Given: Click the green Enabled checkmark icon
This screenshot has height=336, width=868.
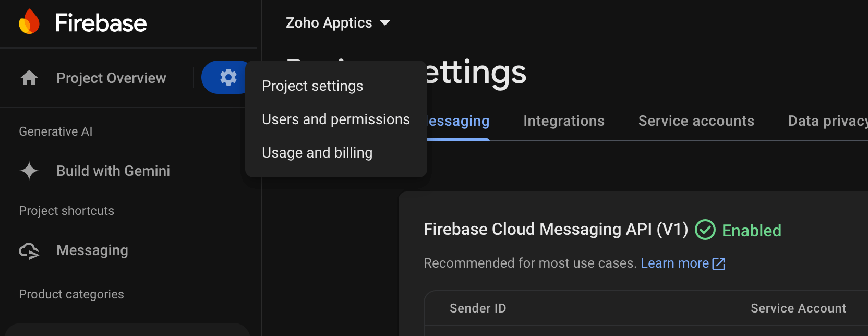Looking at the screenshot, I should pos(705,230).
